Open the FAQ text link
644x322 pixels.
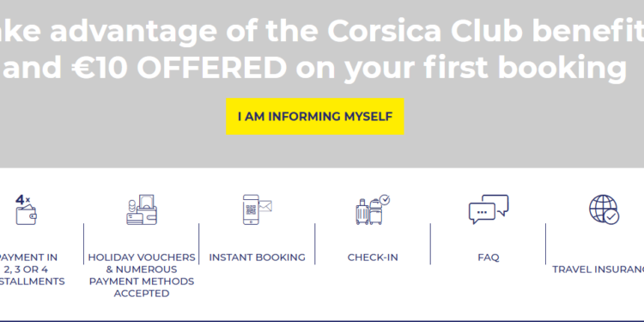489,258
